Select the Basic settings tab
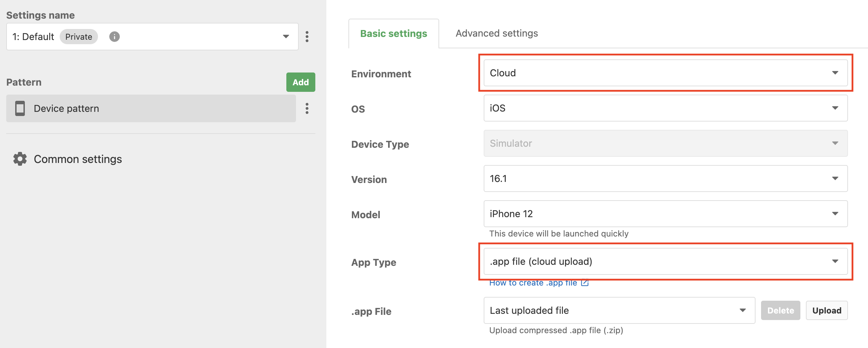The image size is (868, 348). click(x=394, y=33)
